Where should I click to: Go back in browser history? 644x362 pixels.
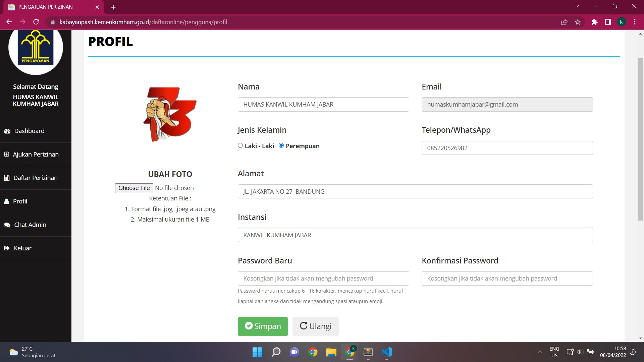pos(9,22)
